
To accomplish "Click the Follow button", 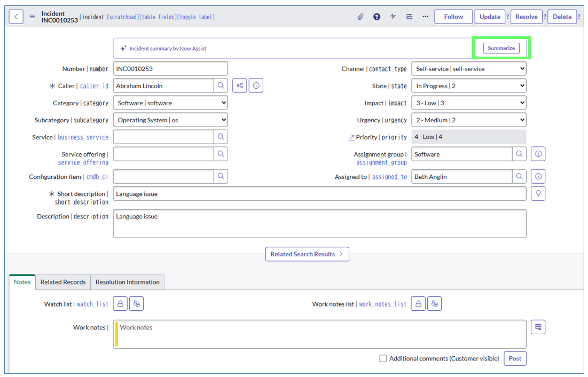I will 453,17.
